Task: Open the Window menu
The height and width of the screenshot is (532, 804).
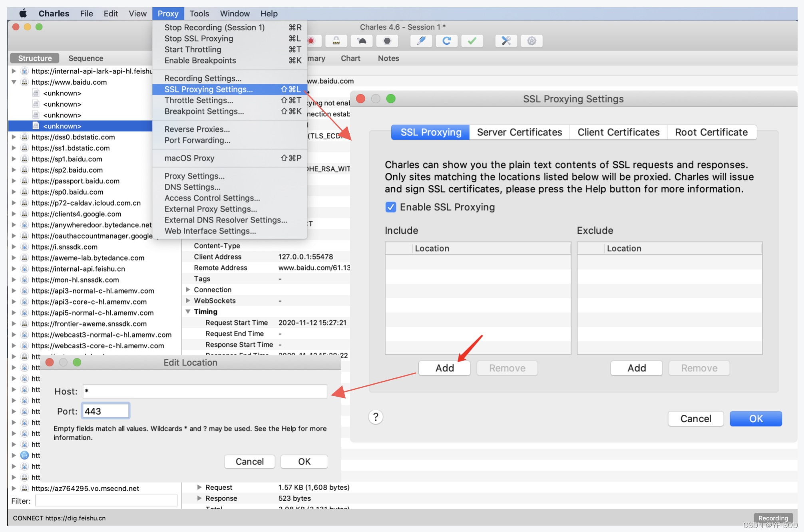Action: point(235,14)
